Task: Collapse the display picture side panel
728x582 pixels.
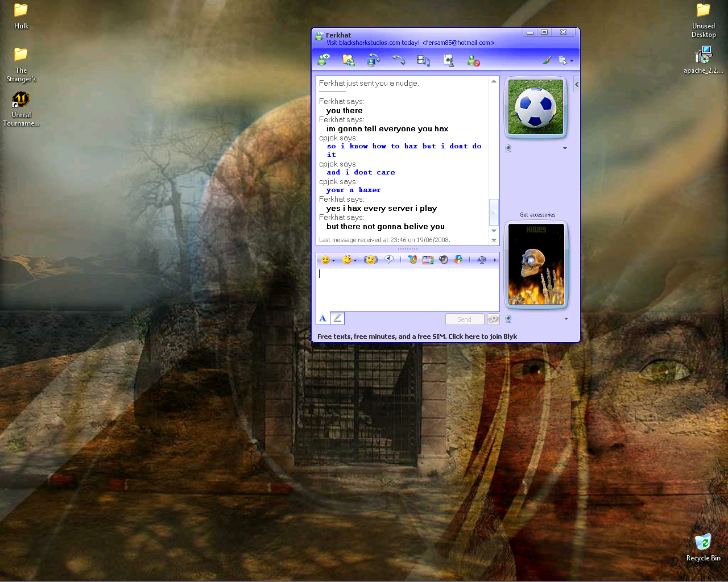Action: [577, 85]
